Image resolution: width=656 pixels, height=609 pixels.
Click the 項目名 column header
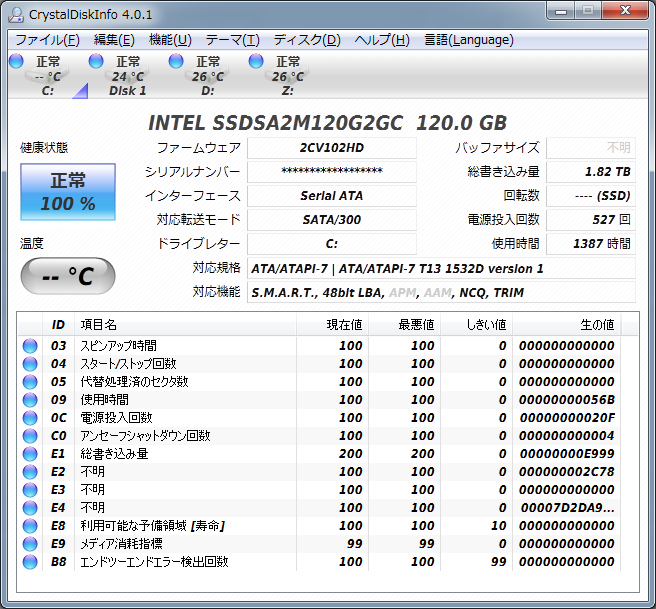point(98,325)
